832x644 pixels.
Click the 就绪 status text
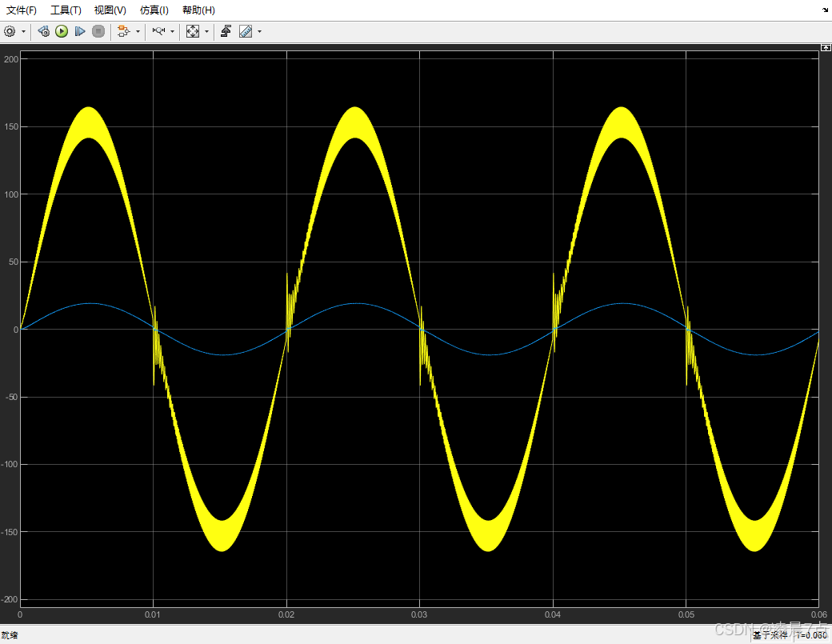(10, 635)
